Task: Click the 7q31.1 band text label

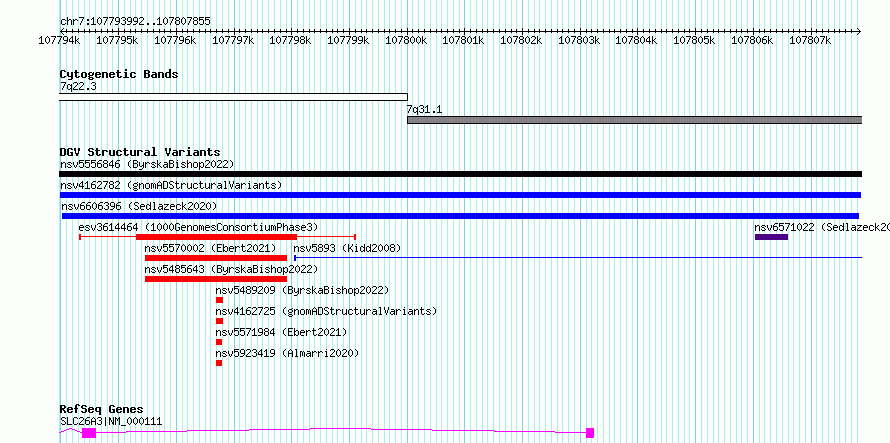Action: [x=424, y=109]
